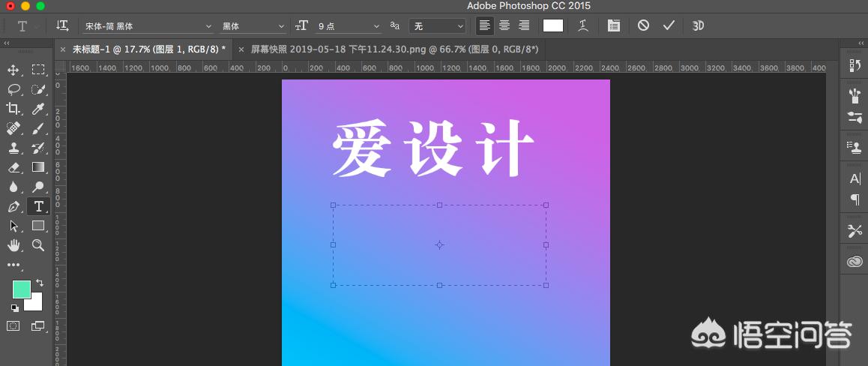Viewport: 868px width, 366px height.
Task: Open the font style dropdown showing 黑体
Action: click(253, 26)
